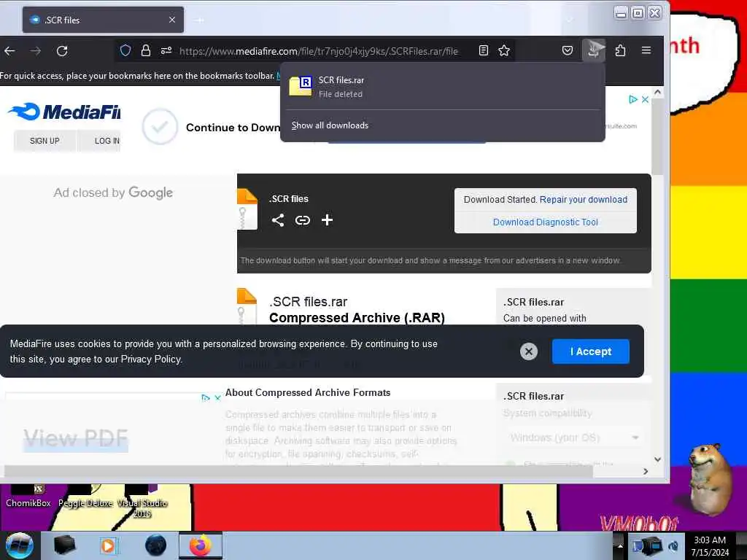The width and height of the screenshot is (747, 560).
Task: Close the .SCR files tab
Action: tap(172, 20)
